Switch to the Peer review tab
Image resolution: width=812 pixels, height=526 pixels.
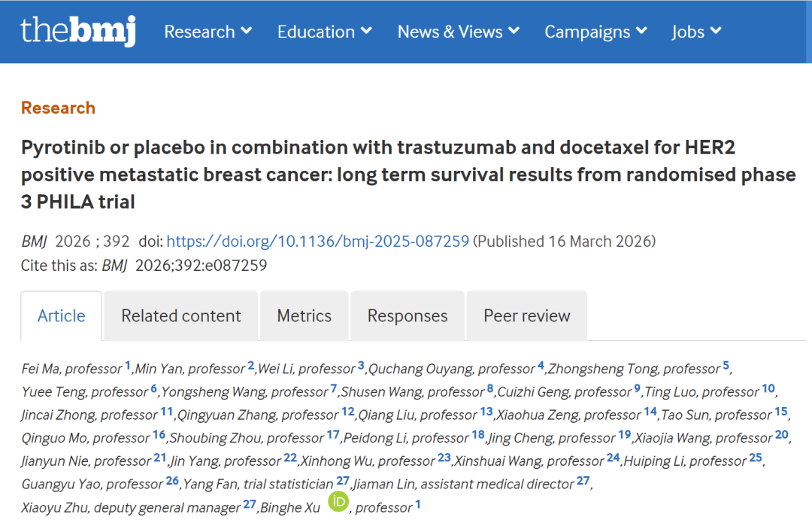point(526,316)
